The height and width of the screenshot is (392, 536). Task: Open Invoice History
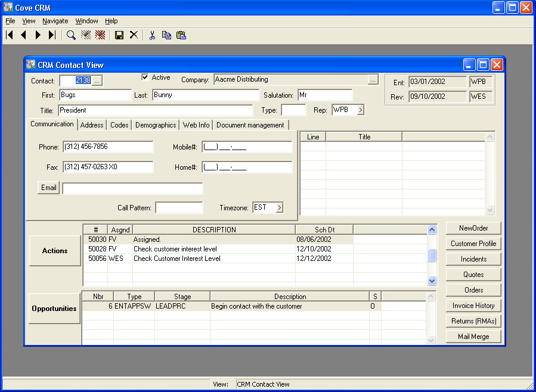[x=473, y=306]
